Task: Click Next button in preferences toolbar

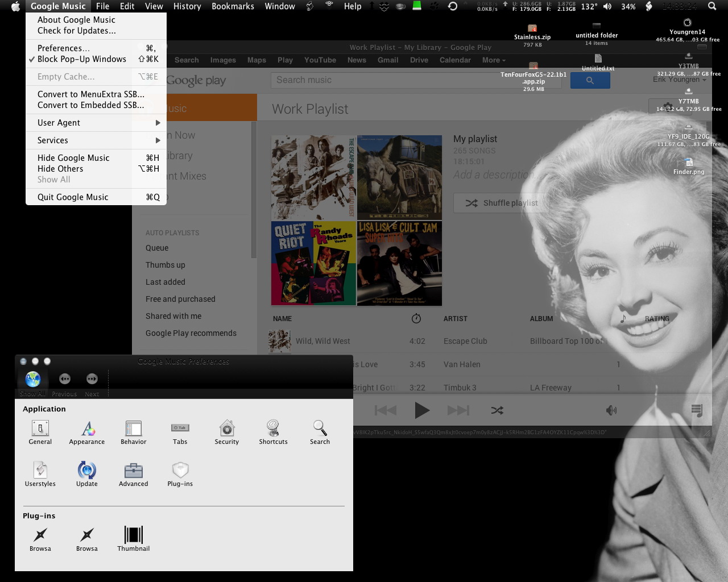Action: [x=92, y=379]
